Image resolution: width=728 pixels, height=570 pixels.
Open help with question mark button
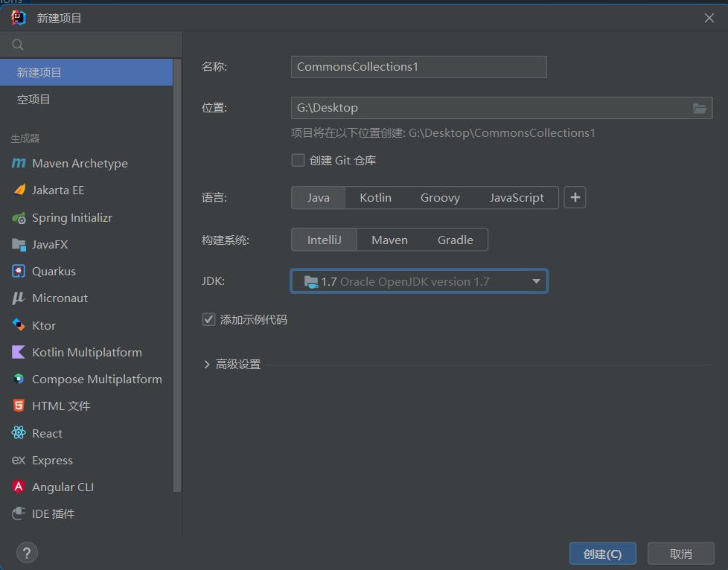[27, 553]
